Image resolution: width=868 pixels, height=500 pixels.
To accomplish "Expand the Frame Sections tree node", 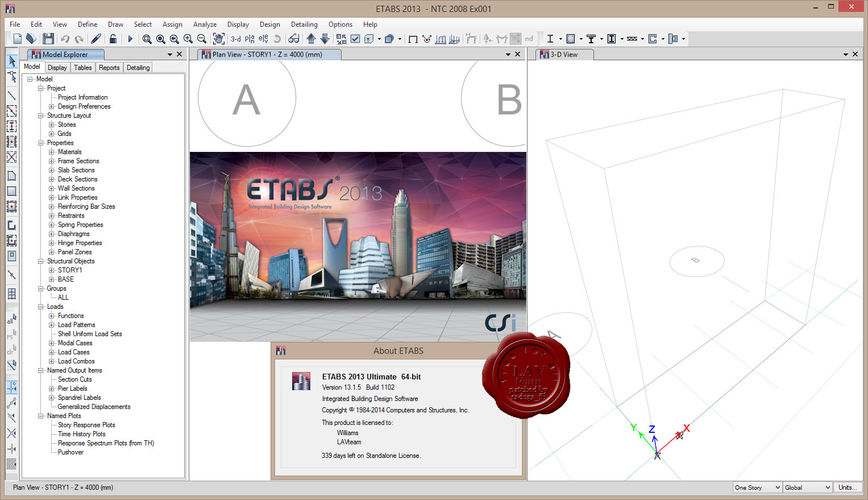I will click(x=52, y=161).
